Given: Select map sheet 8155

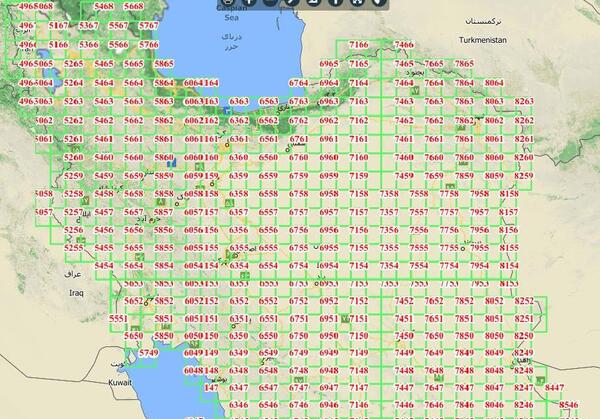Looking at the screenshot, I should [x=509, y=248].
